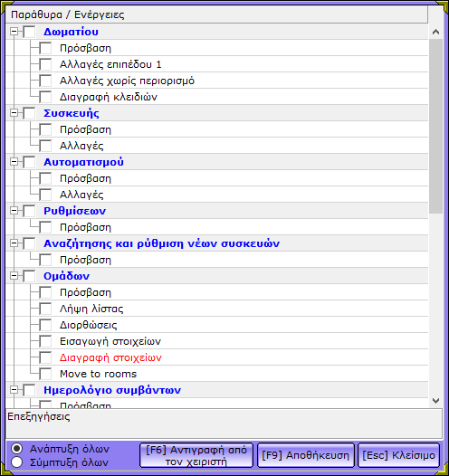The height and width of the screenshot is (476, 449).
Task: Select the Ρυθμίσεων group label
Action: pyautogui.click(x=74, y=211)
